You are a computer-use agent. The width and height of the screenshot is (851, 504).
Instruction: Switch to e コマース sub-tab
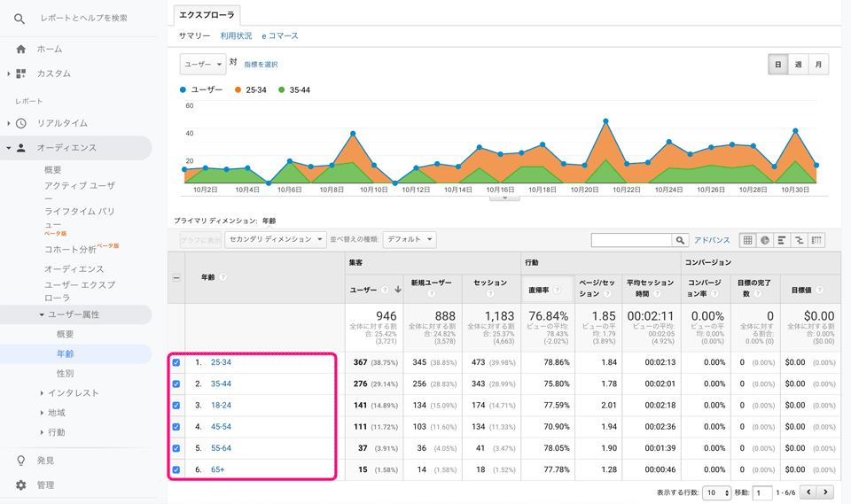tap(280, 35)
